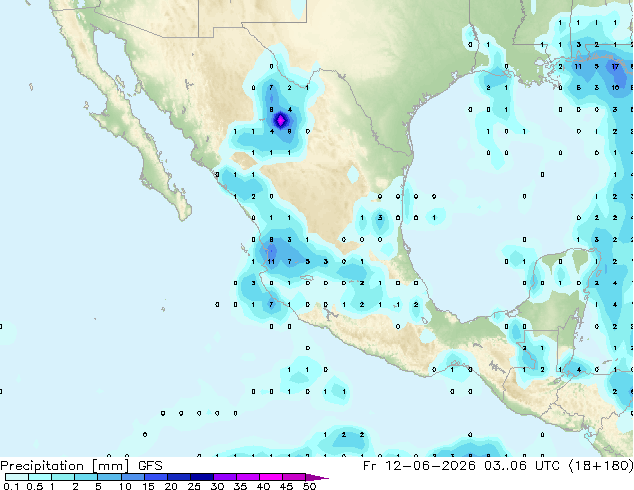Pick the legend swatch between 5 and 10
Viewport: 634px width, 490px height.
pos(109,477)
